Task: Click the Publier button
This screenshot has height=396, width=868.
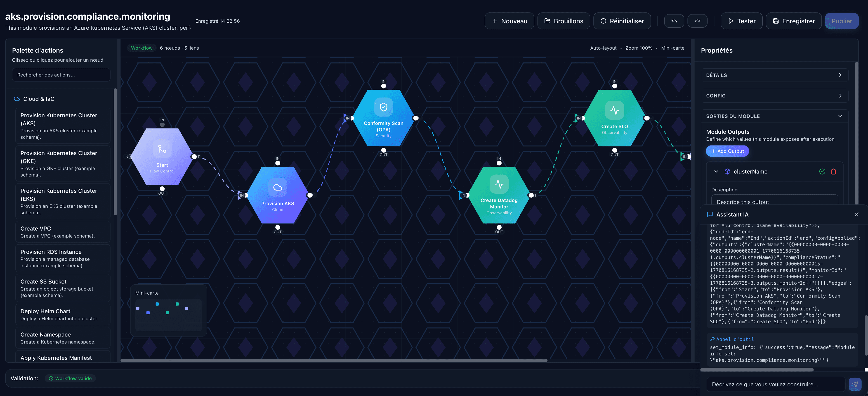Action: click(x=841, y=21)
